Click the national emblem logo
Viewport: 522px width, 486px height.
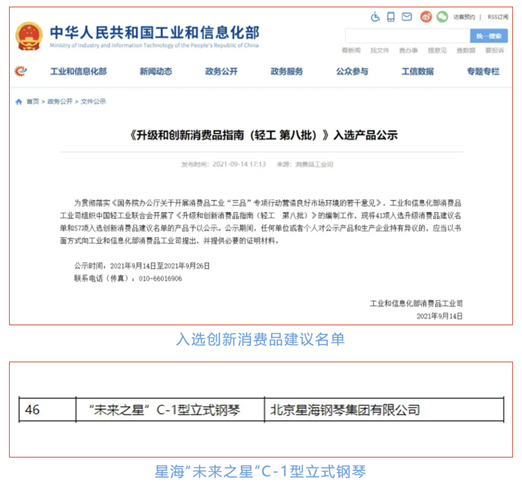point(29,36)
